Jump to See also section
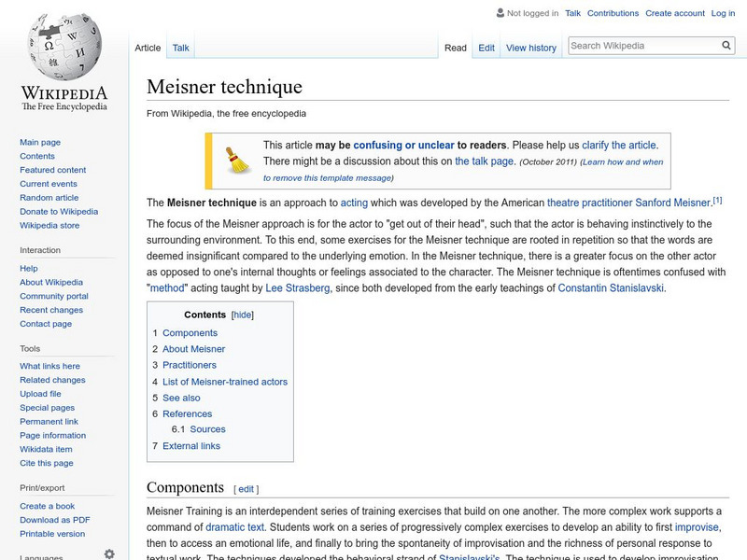This screenshot has height=560, width=747. click(x=181, y=398)
